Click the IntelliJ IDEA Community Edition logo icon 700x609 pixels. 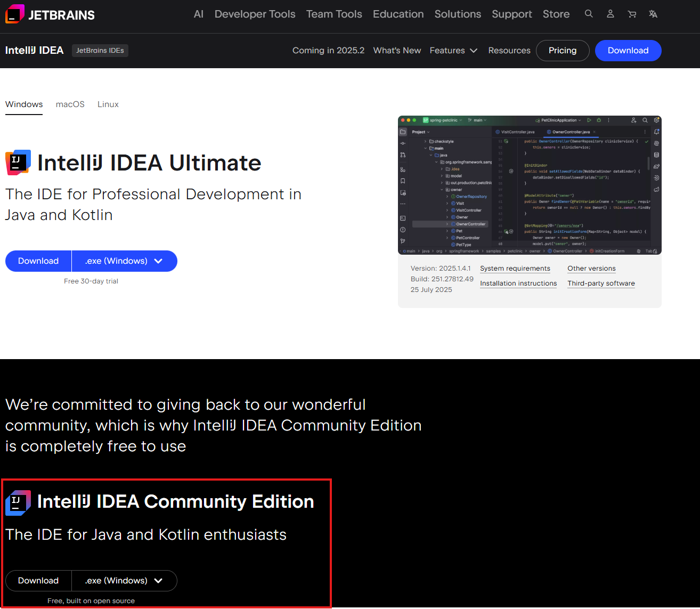[x=18, y=502]
